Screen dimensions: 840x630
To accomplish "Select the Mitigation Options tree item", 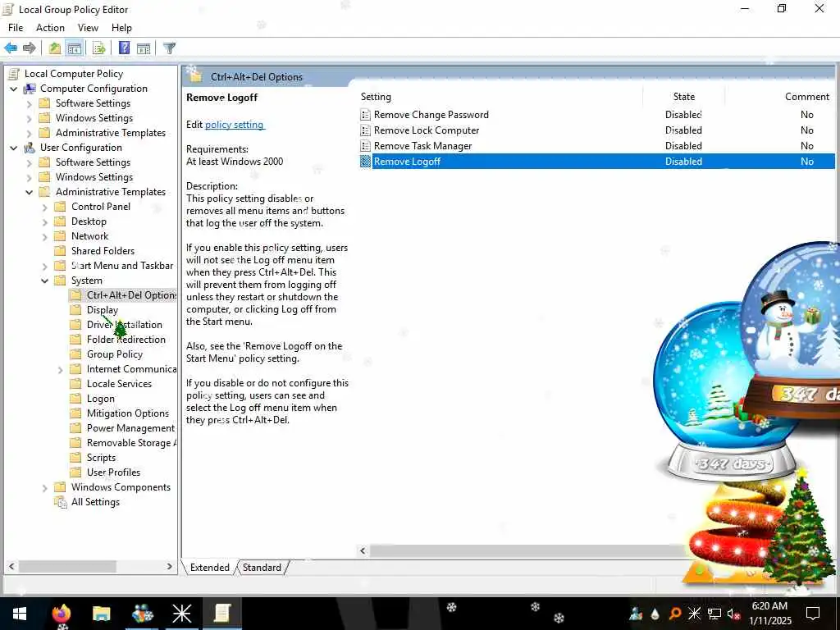I will click(128, 413).
